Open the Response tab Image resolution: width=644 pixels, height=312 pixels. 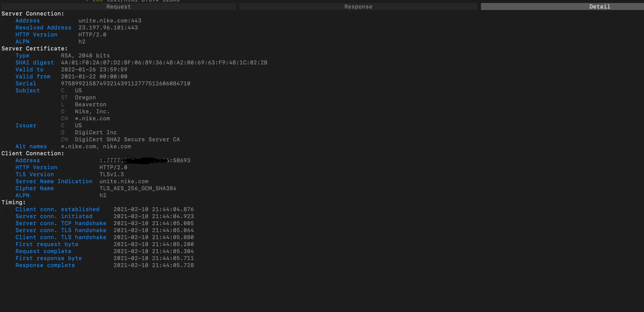[x=358, y=7]
